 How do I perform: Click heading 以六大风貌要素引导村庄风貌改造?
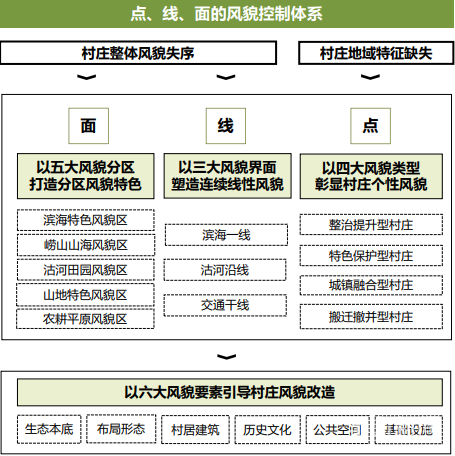230,392
